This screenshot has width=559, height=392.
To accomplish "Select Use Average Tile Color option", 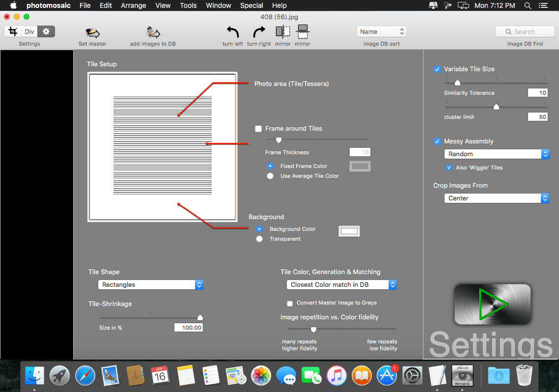I will tap(270, 176).
